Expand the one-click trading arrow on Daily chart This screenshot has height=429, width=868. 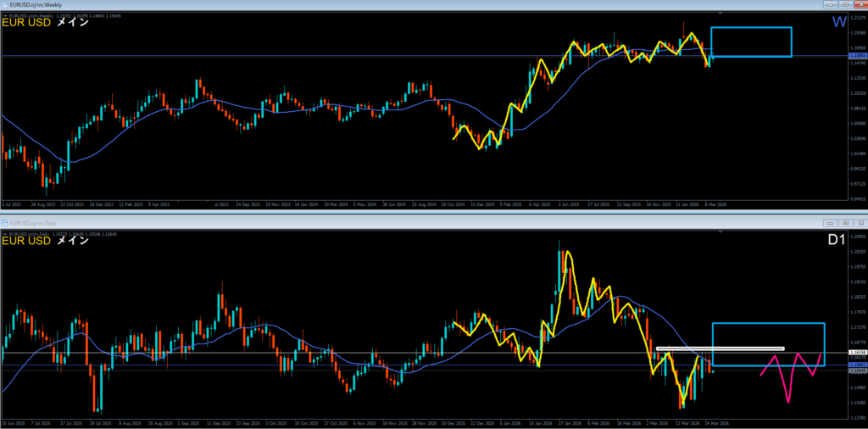coord(4,232)
